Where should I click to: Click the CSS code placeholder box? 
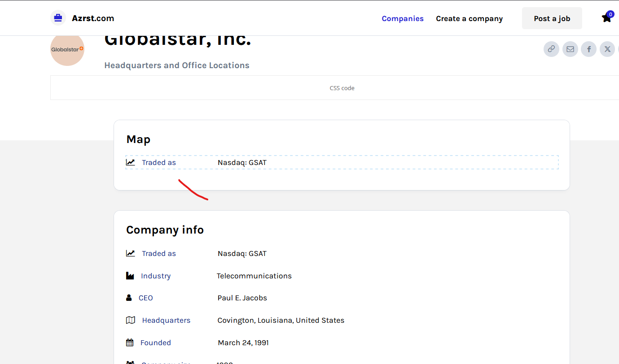click(334, 88)
